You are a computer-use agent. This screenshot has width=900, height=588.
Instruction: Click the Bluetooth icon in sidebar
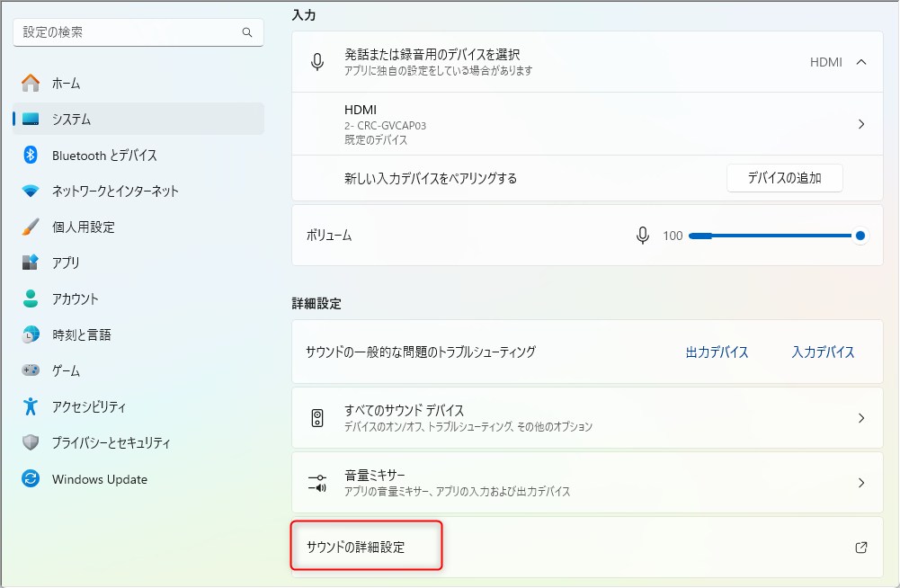point(31,155)
